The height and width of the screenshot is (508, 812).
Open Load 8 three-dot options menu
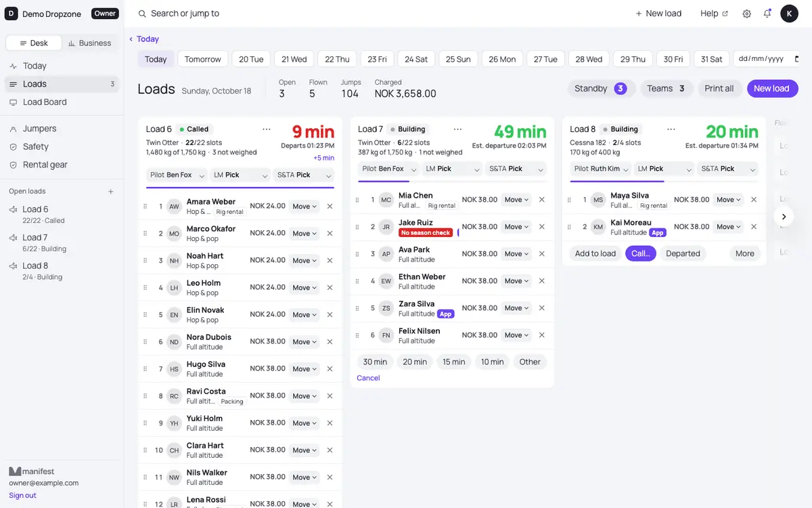tap(671, 129)
